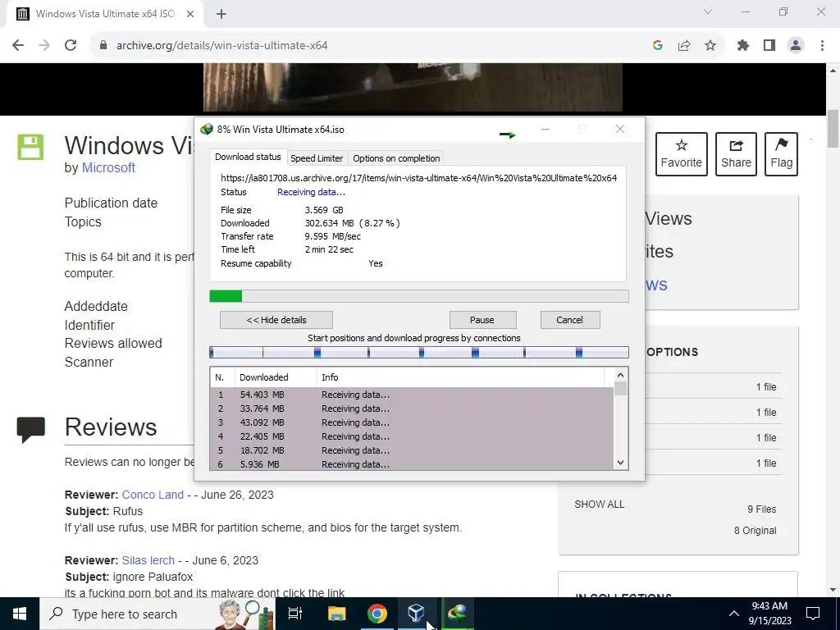840x630 pixels.
Task: Close the IDM download dialog
Action: coord(620,129)
